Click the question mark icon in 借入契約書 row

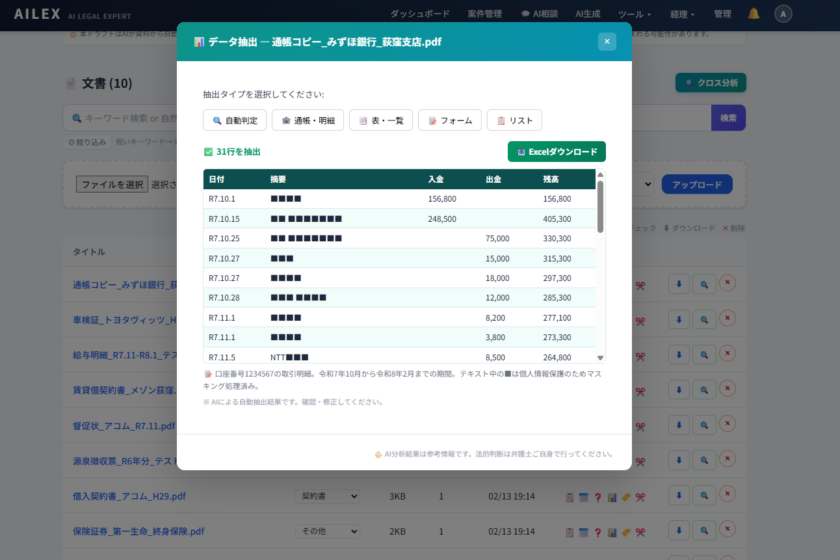(597, 497)
